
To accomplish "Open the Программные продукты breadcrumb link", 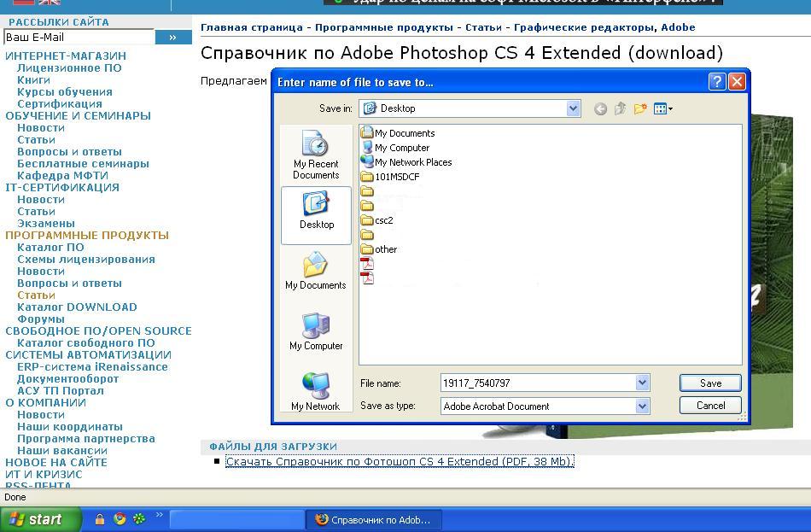I will point(384,27).
